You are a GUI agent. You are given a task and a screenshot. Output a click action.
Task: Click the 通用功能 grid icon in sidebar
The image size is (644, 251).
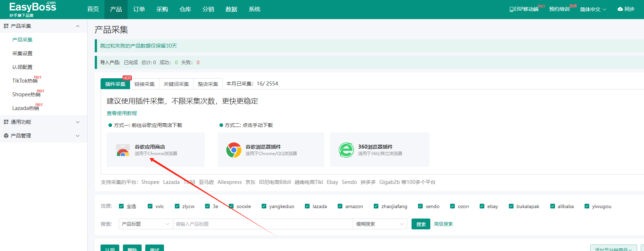click(6, 122)
